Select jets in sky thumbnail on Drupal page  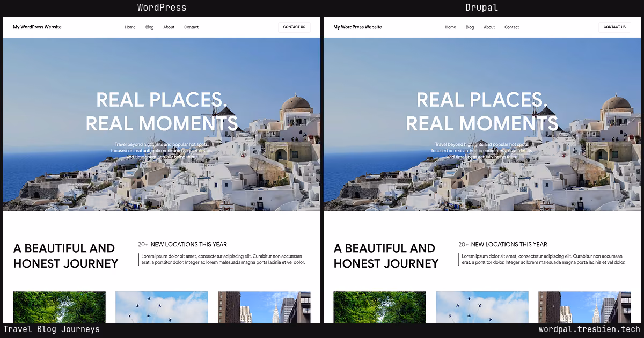[x=482, y=307]
